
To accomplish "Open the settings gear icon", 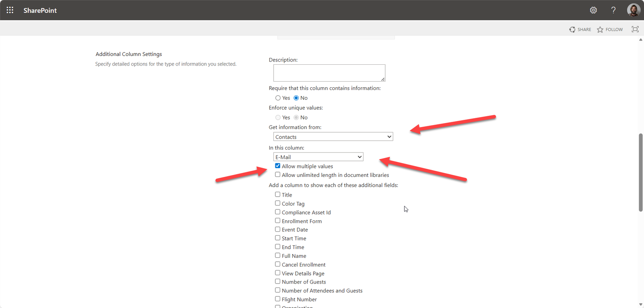I will [593, 10].
